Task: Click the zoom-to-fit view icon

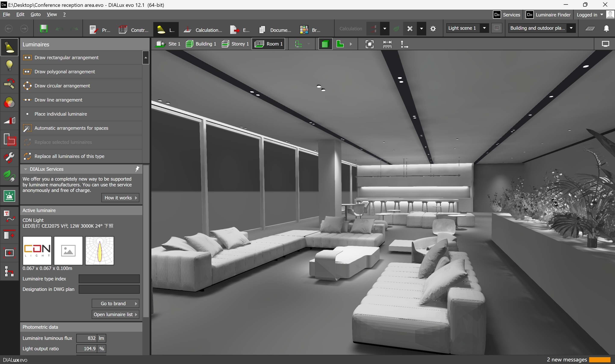Action: coord(369,44)
